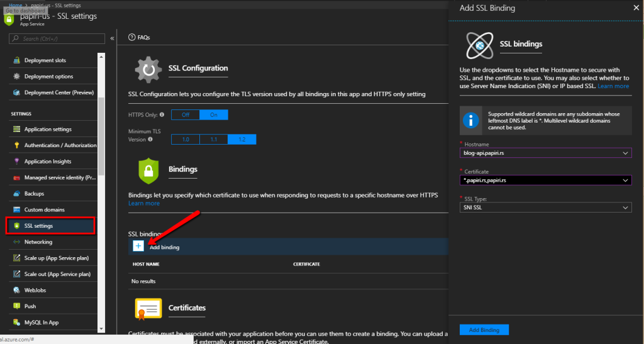Click the Deployment options gear icon

(x=16, y=76)
